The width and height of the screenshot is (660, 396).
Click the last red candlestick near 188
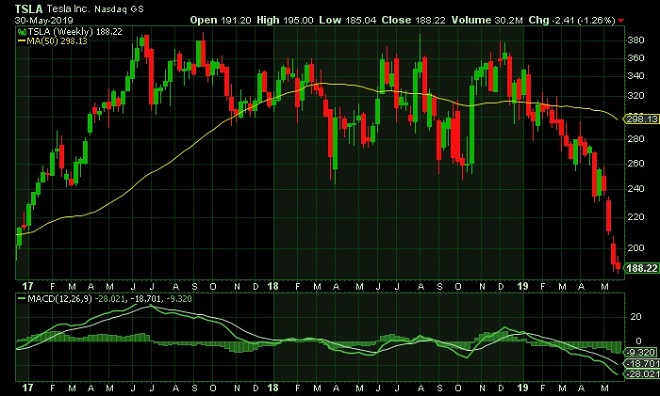[618, 265]
